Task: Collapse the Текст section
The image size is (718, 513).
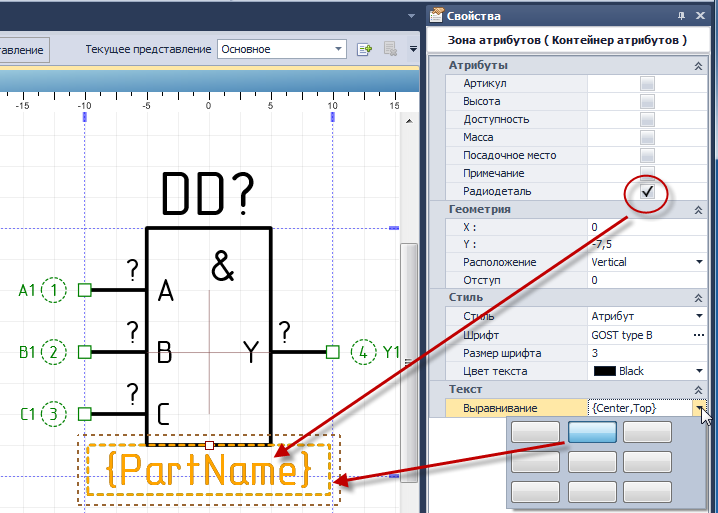Action: [698, 390]
